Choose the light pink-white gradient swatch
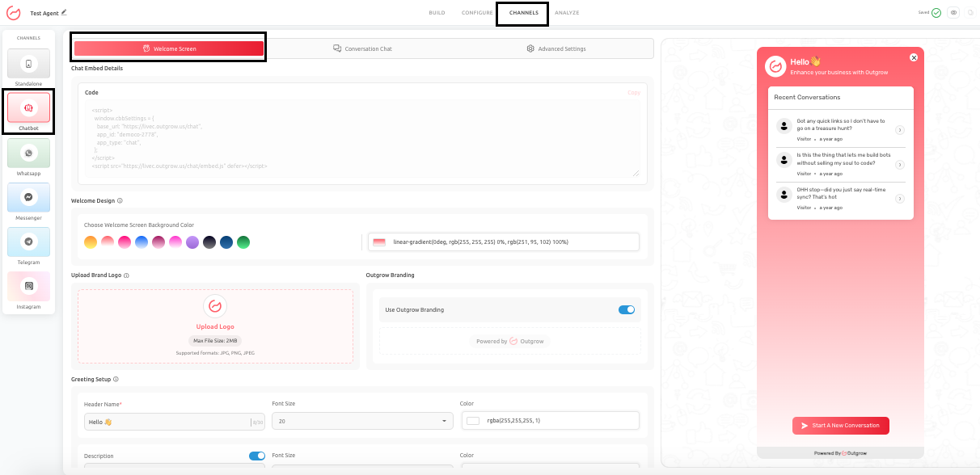 [108, 242]
